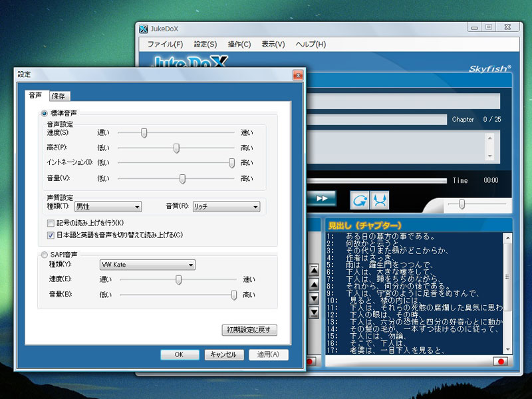Maximize the JukeDoX window

point(489,27)
